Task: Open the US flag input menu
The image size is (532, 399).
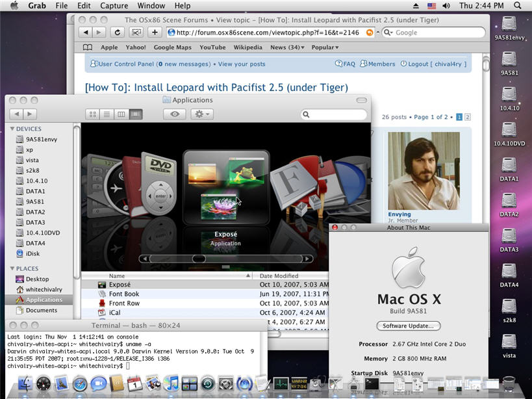Action: pyautogui.click(x=431, y=6)
